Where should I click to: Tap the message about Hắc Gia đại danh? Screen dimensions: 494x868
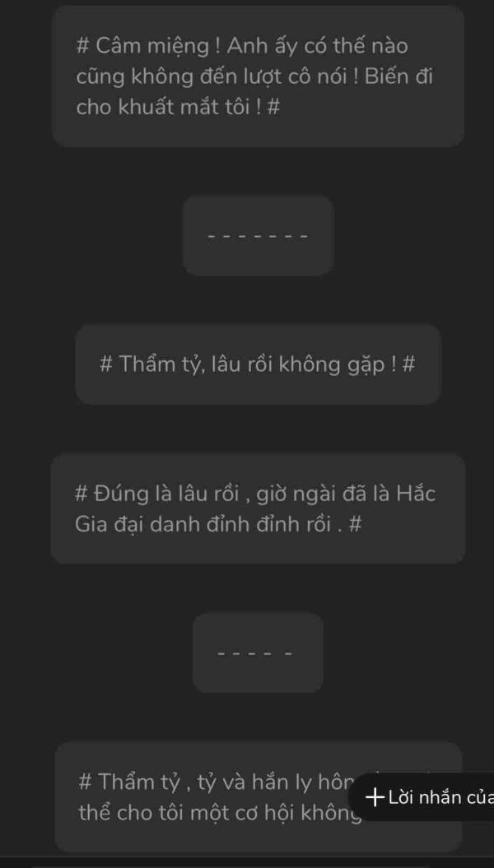click(258, 508)
